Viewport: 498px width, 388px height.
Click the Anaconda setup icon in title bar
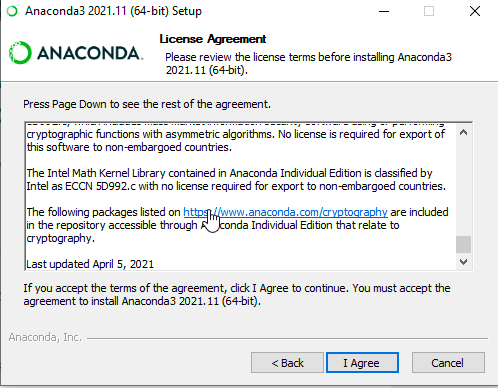pos(12,11)
